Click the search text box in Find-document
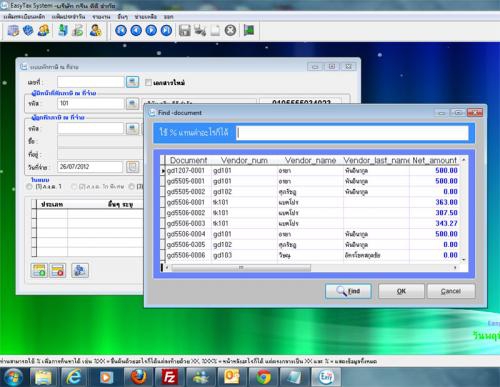The height and width of the screenshot is (387, 500). tap(352, 133)
